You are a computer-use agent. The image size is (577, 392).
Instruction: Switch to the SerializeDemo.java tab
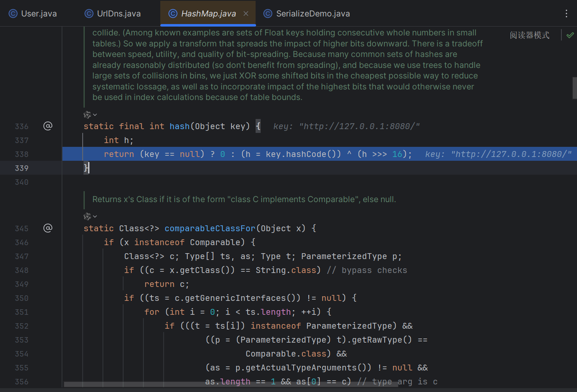pos(313,14)
